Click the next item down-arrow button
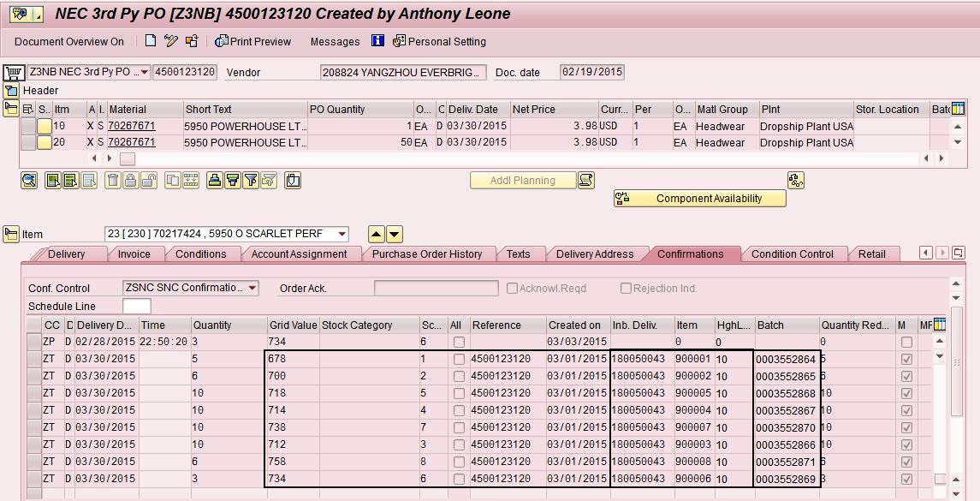The width and height of the screenshot is (980, 501). tap(394, 235)
